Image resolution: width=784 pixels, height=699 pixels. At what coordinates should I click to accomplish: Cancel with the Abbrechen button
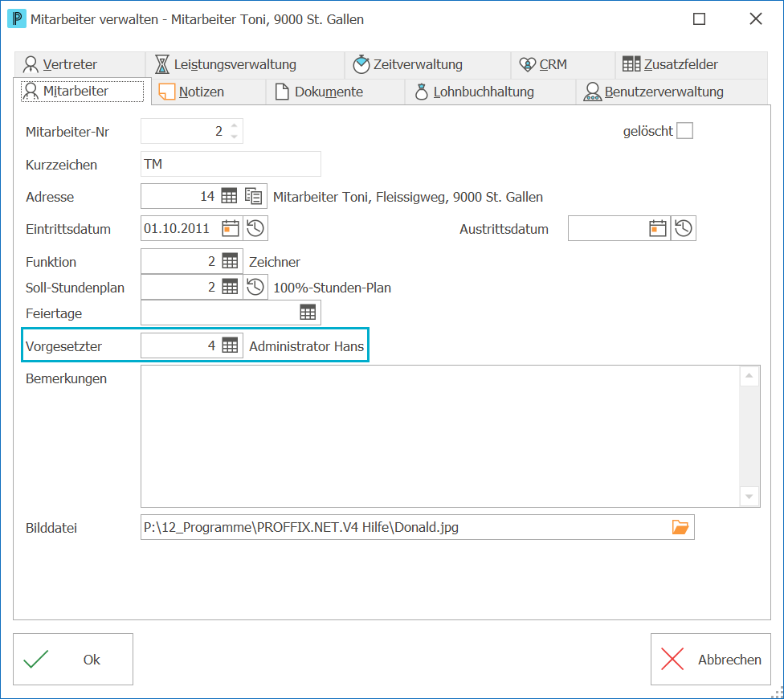710,660
